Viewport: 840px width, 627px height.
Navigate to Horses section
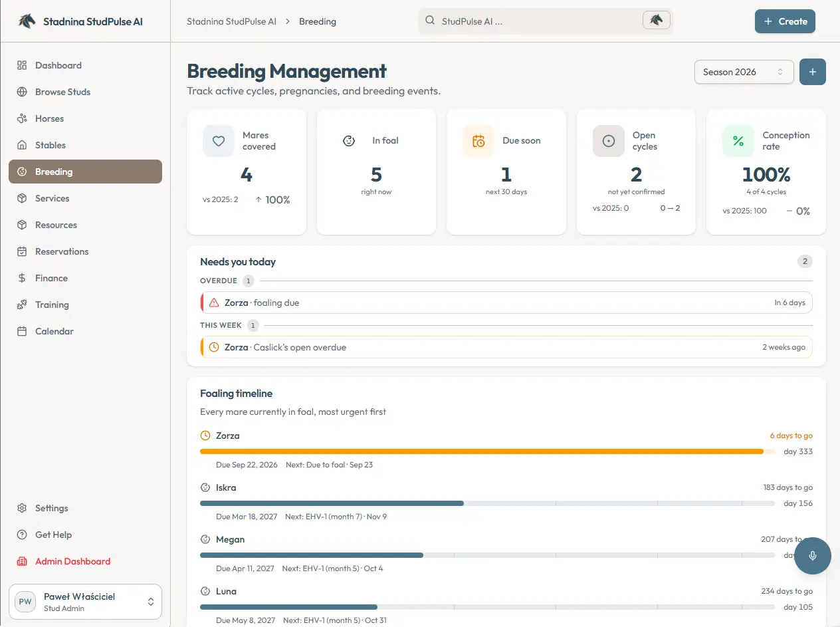coord(85,118)
